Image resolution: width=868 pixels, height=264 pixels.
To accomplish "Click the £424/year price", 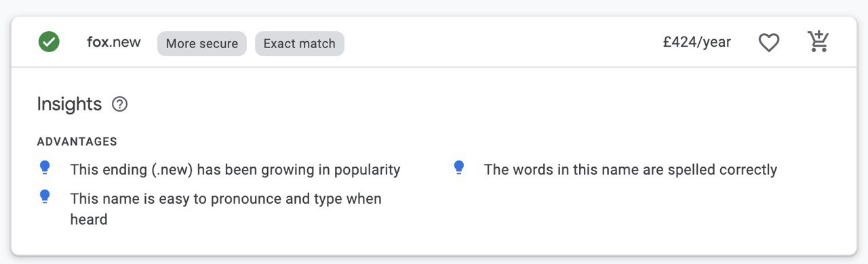I will (x=697, y=42).
